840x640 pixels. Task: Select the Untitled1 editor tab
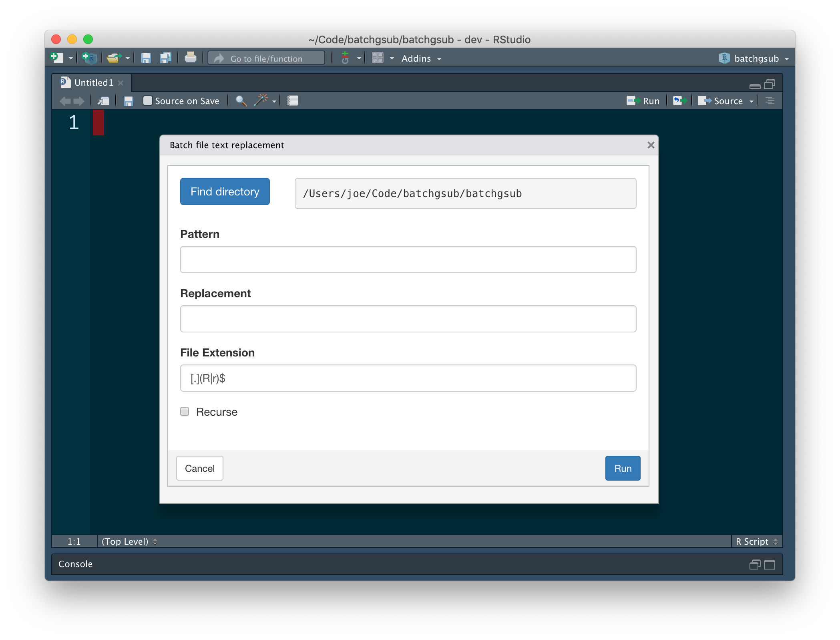94,83
